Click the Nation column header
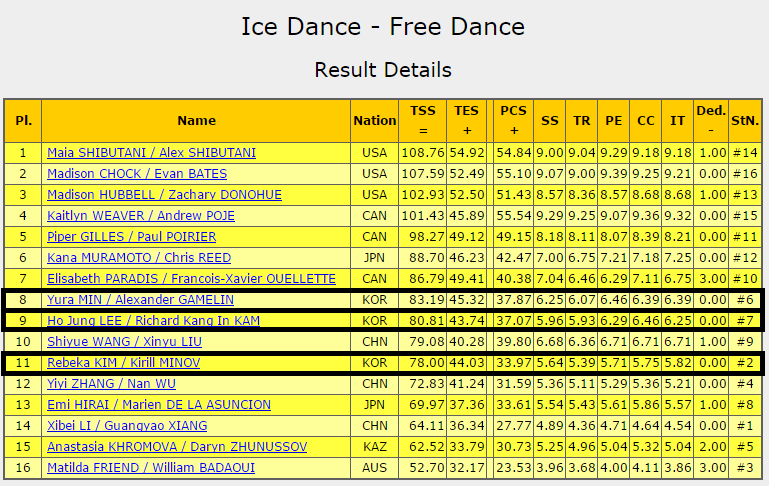 point(375,121)
